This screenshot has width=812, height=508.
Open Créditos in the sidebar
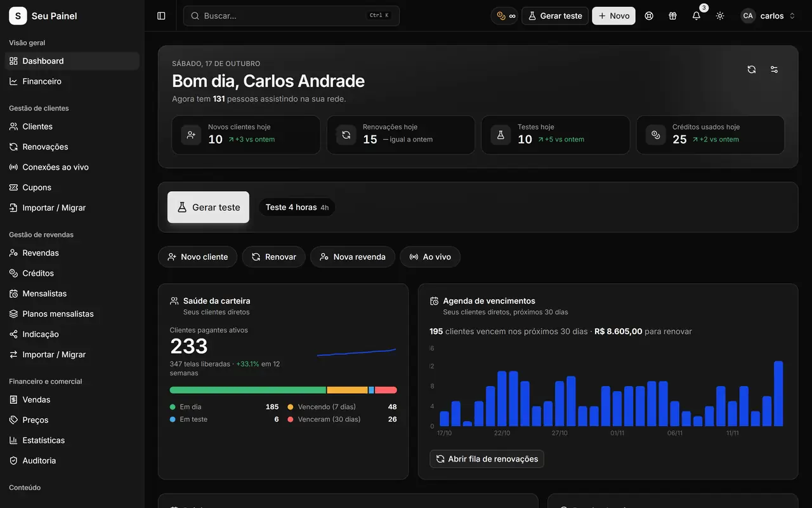coord(72,273)
